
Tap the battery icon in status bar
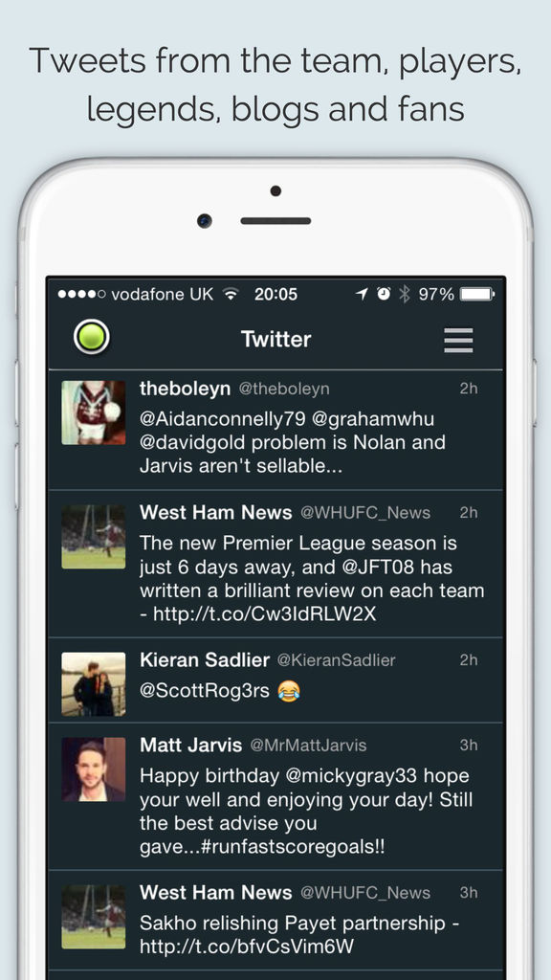click(476, 294)
